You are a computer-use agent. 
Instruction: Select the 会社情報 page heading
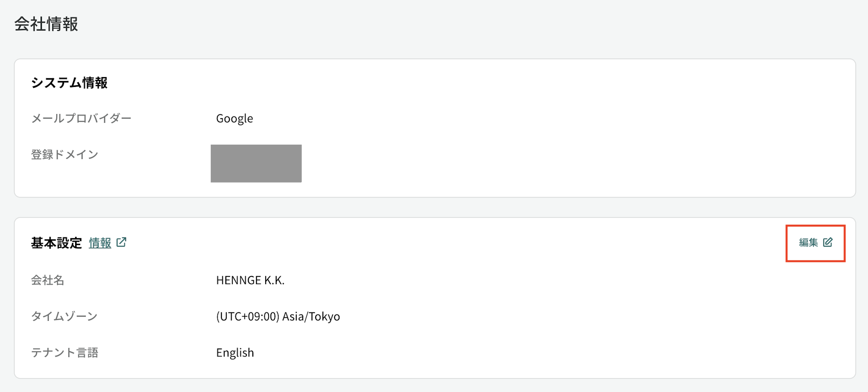point(46,24)
